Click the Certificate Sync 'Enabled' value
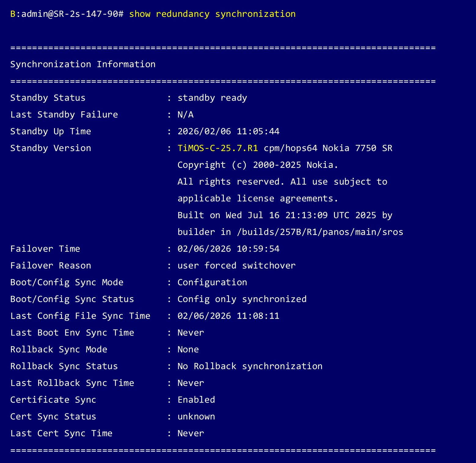 (196, 400)
